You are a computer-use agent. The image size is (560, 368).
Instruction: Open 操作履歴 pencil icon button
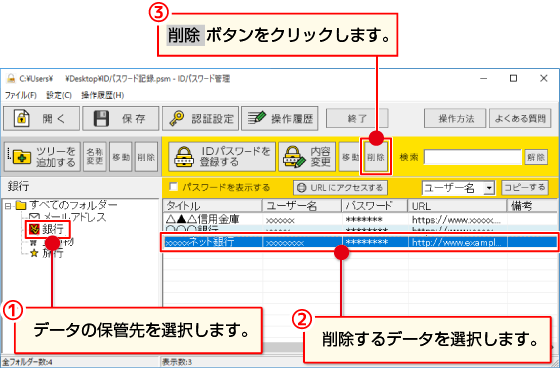280,118
